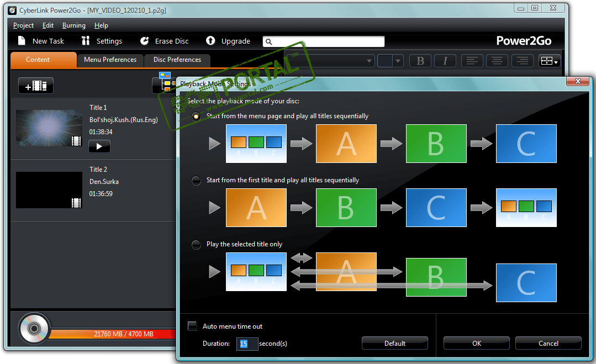Select start from menu page option
The image size is (596, 364).
196,116
